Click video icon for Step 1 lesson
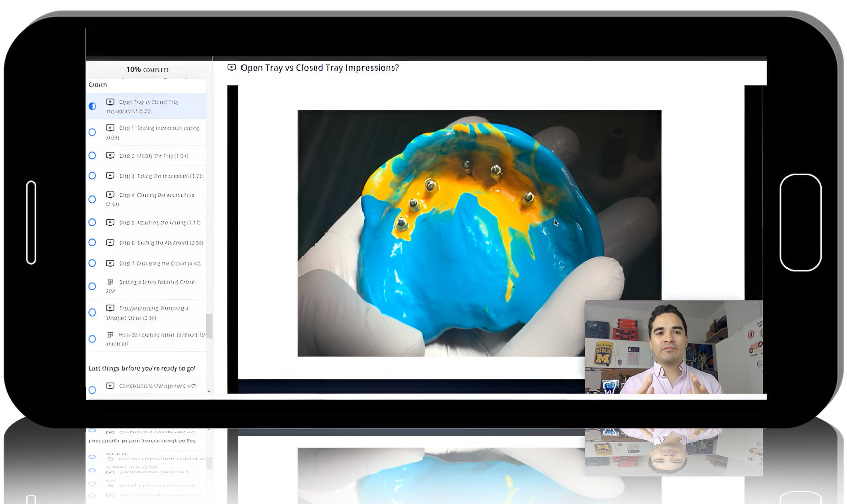This screenshot has width=847, height=504. (x=110, y=128)
